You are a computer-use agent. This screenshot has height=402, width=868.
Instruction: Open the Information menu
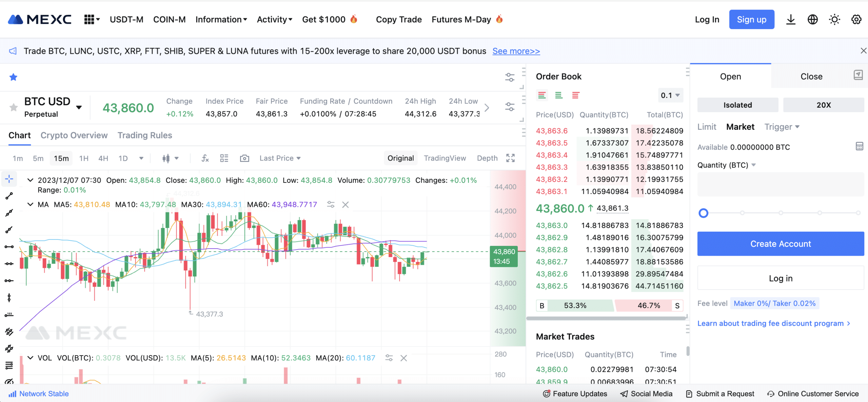221,20
